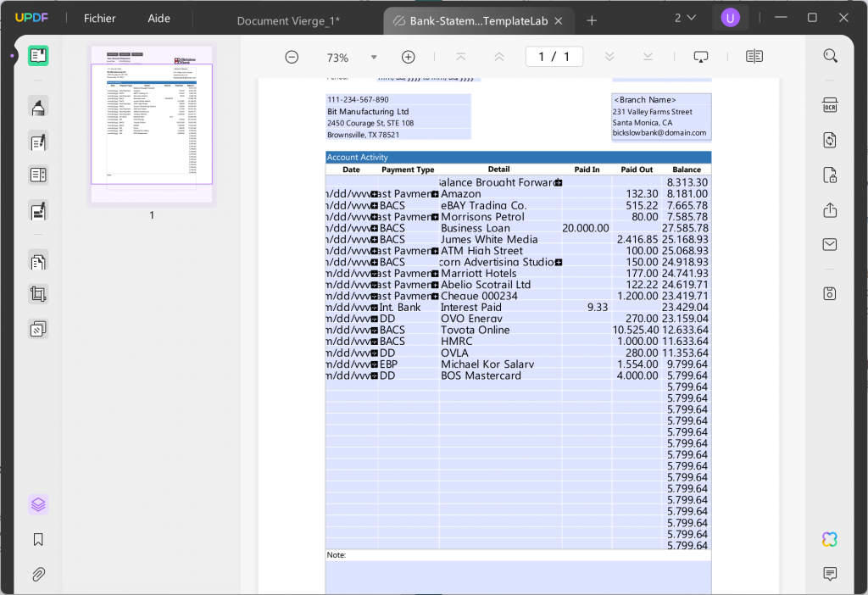Image resolution: width=868 pixels, height=595 pixels.
Task: Select the page 1 thumbnail
Action: click(x=152, y=124)
